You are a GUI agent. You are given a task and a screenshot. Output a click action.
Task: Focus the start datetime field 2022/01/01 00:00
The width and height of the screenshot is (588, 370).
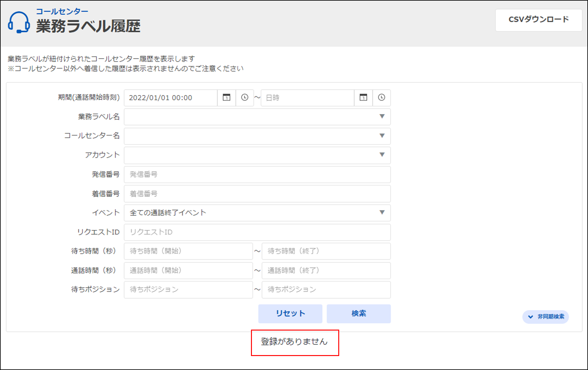coord(171,98)
